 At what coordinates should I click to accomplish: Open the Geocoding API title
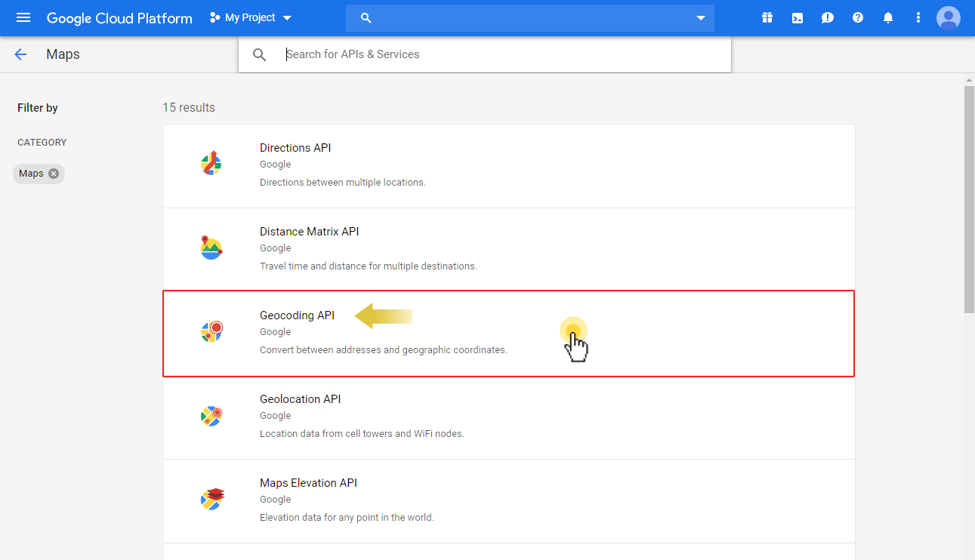[x=297, y=315]
